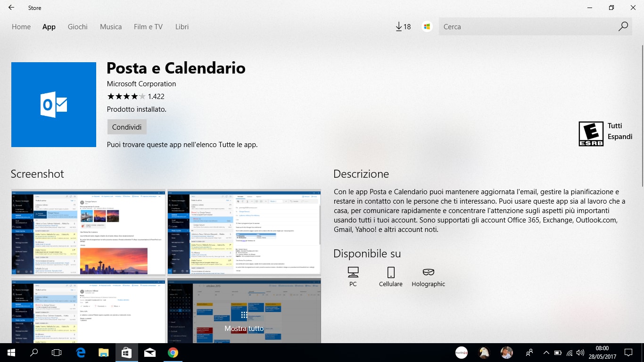Click Mostra tutto to see all screenshots
This screenshot has width=644, height=362.
[x=244, y=329]
